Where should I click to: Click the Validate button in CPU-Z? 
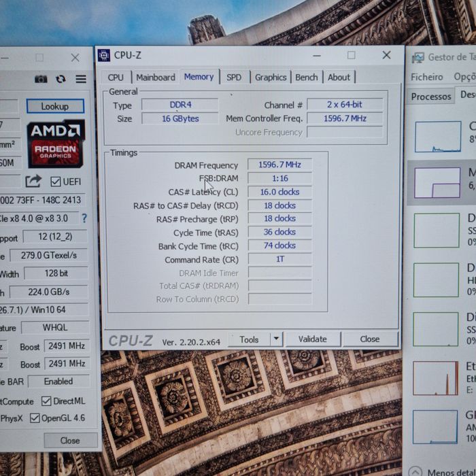(x=313, y=339)
